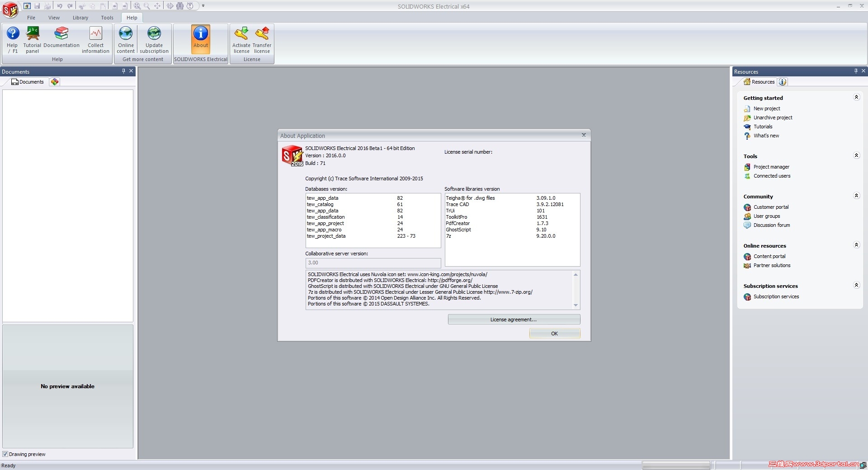The height and width of the screenshot is (470, 868).
Task: Click the Collaborative server version field
Action: coord(373,263)
